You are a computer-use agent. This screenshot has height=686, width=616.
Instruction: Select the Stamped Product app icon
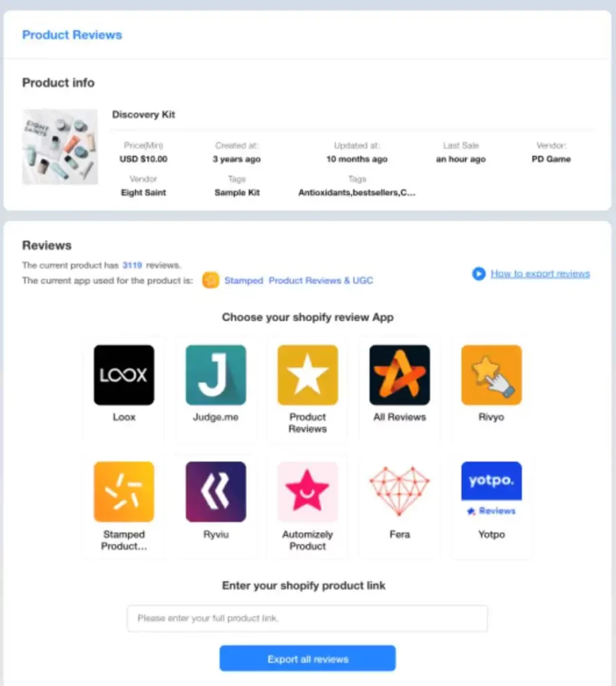coord(124,492)
